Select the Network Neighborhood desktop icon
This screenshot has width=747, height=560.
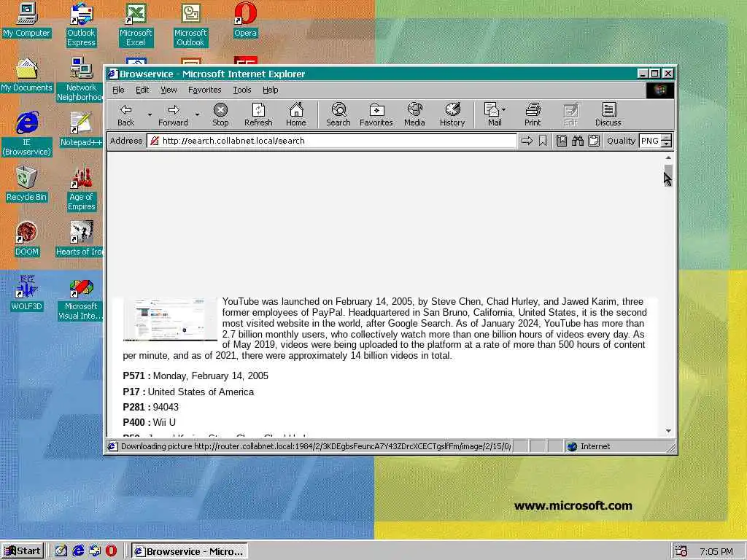tap(80, 79)
